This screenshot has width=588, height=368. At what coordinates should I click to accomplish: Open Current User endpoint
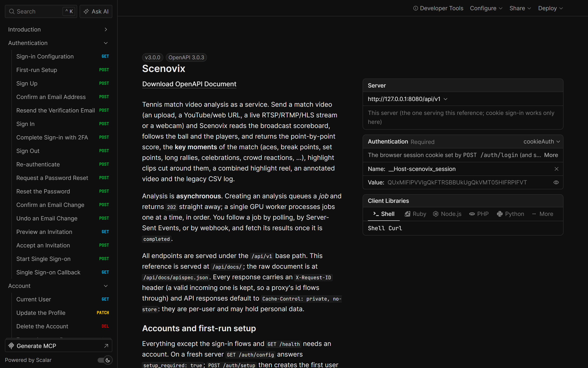click(x=62, y=299)
